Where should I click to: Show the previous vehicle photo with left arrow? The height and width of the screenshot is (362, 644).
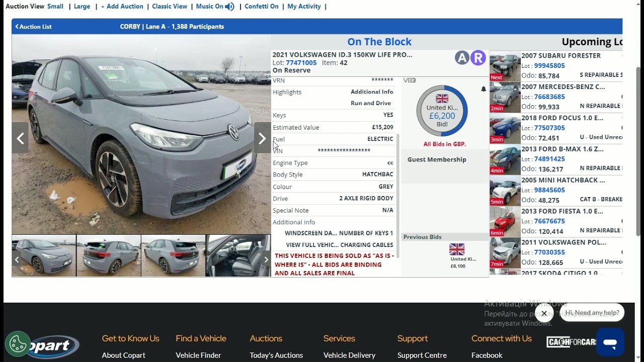point(20,138)
